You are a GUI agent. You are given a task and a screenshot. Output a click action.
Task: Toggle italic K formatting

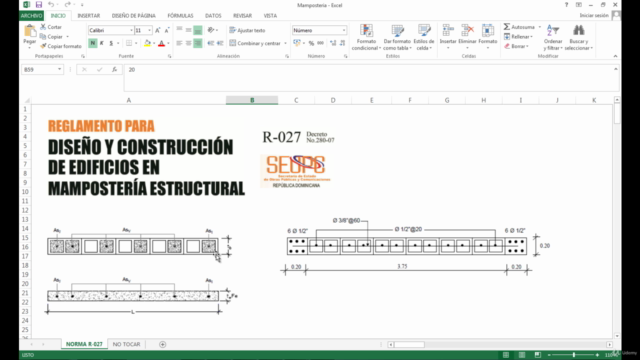point(102,43)
